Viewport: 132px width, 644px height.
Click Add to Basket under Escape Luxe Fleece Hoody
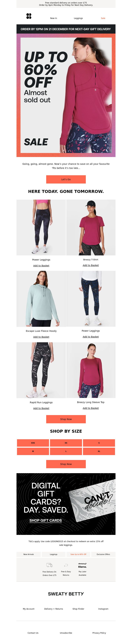click(41, 337)
